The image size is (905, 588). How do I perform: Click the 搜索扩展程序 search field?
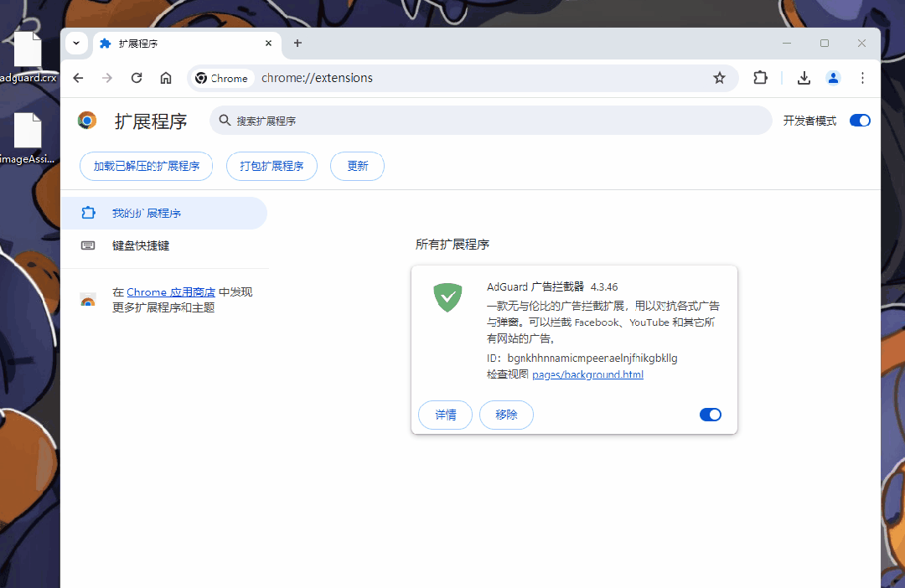[x=490, y=121]
